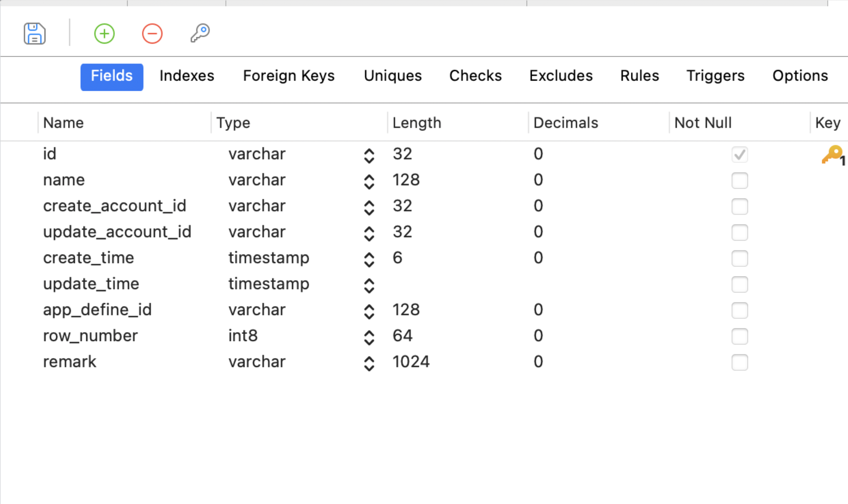Switch to the Options tab
The height and width of the screenshot is (504, 848).
coord(800,76)
